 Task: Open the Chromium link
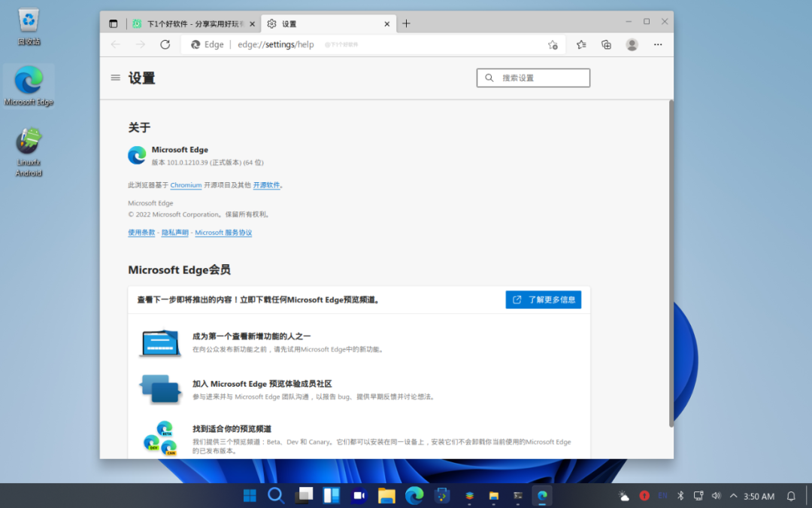[x=186, y=185]
